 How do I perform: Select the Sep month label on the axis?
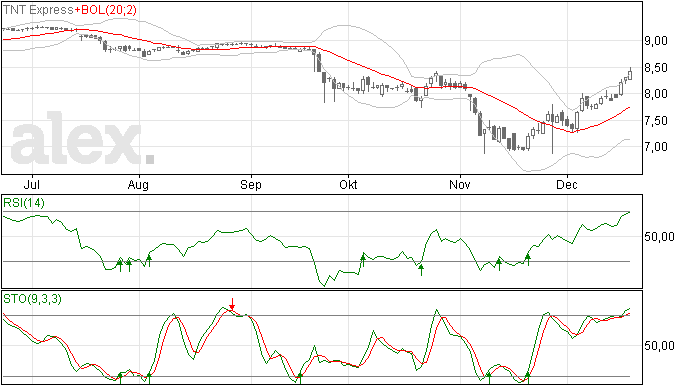(x=251, y=184)
